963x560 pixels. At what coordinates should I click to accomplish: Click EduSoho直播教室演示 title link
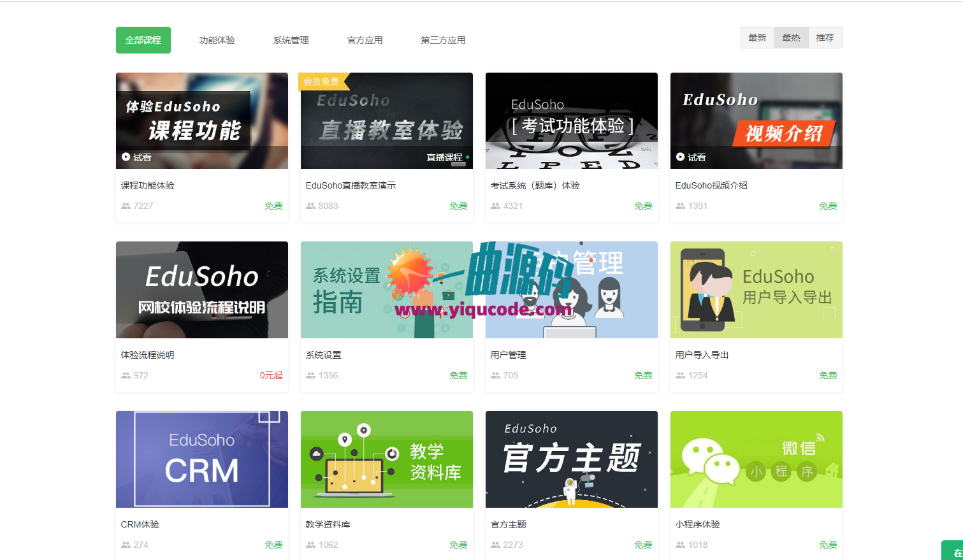click(351, 185)
